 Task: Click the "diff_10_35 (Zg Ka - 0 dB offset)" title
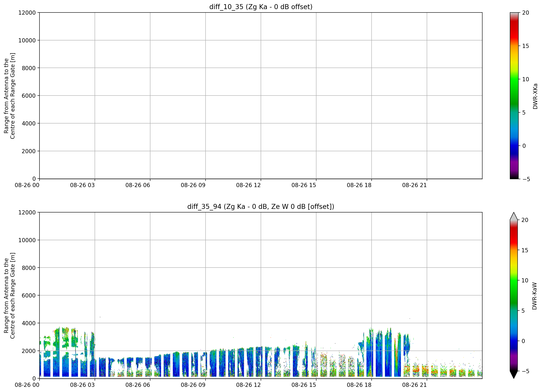point(261,7)
